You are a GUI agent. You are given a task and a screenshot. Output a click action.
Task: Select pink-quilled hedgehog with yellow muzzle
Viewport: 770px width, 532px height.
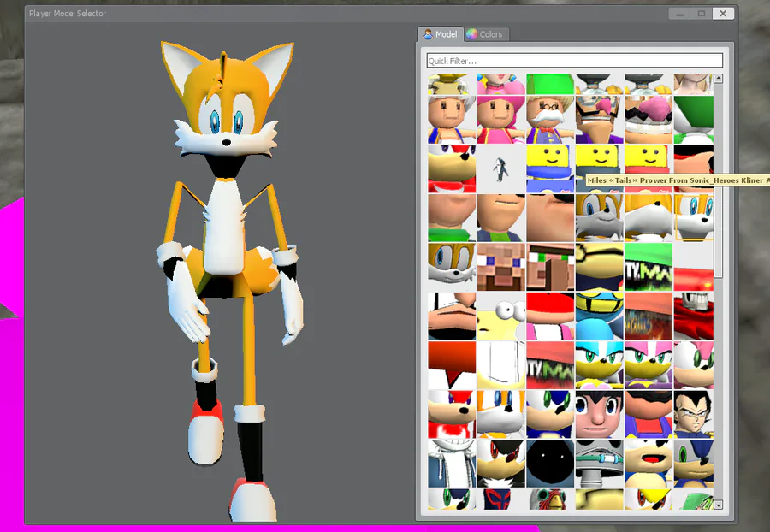pyautogui.click(x=649, y=364)
